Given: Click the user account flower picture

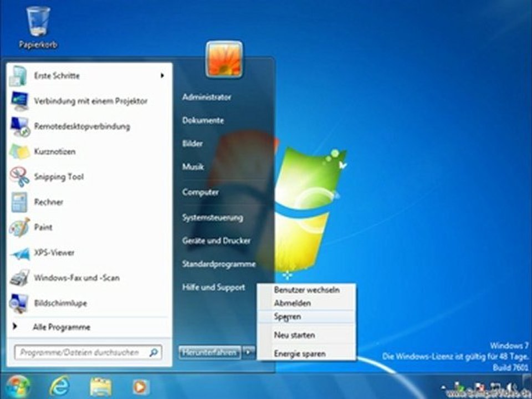Looking at the screenshot, I should pos(224,59).
